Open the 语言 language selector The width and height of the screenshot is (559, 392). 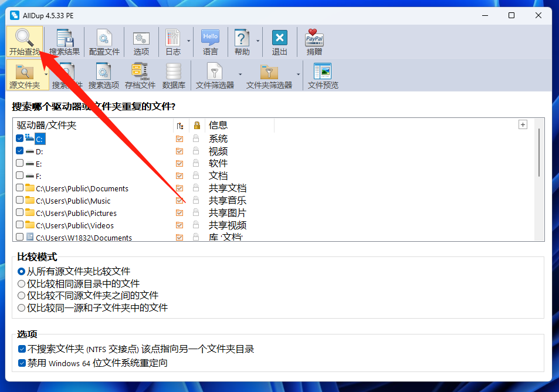tap(211, 42)
